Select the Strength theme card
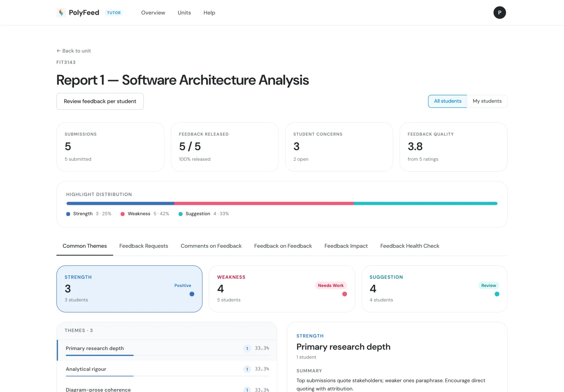This screenshot has width=564, height=392. (129, 289)
